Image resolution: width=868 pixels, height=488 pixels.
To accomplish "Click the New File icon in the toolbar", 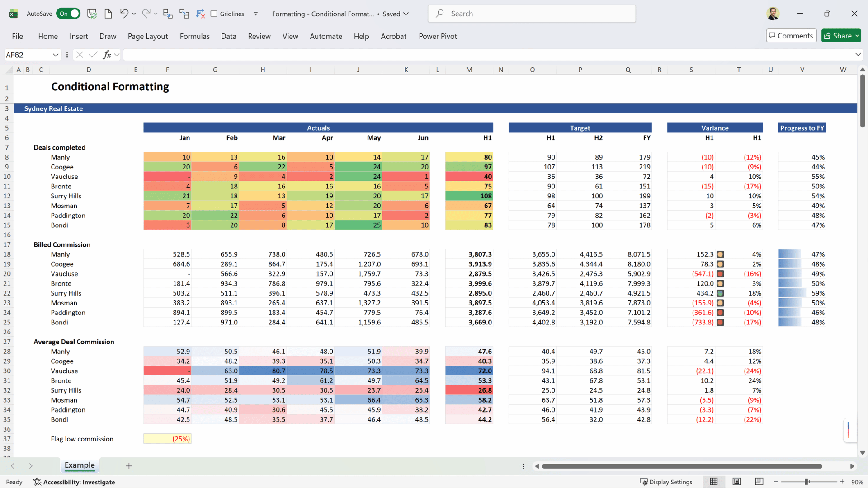I will tap(108, 14).
